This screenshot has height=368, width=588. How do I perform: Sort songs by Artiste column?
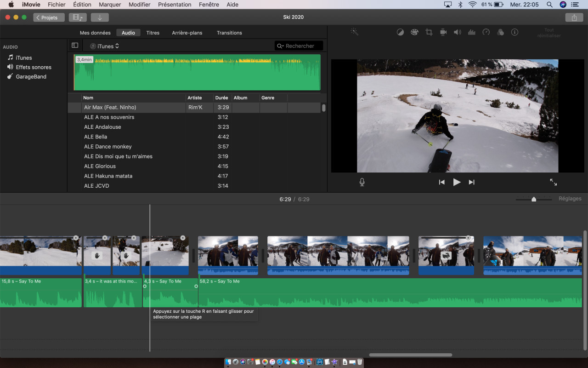200,98
